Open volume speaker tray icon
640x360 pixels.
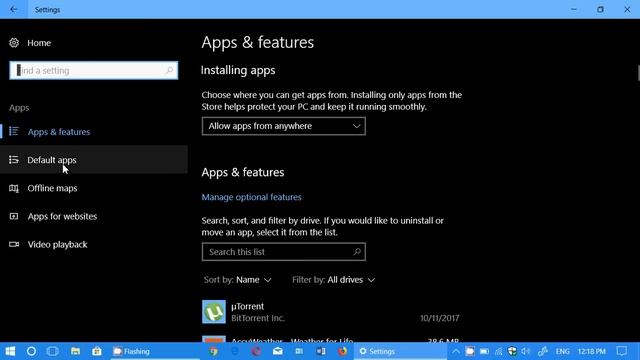tap(526, 351)
